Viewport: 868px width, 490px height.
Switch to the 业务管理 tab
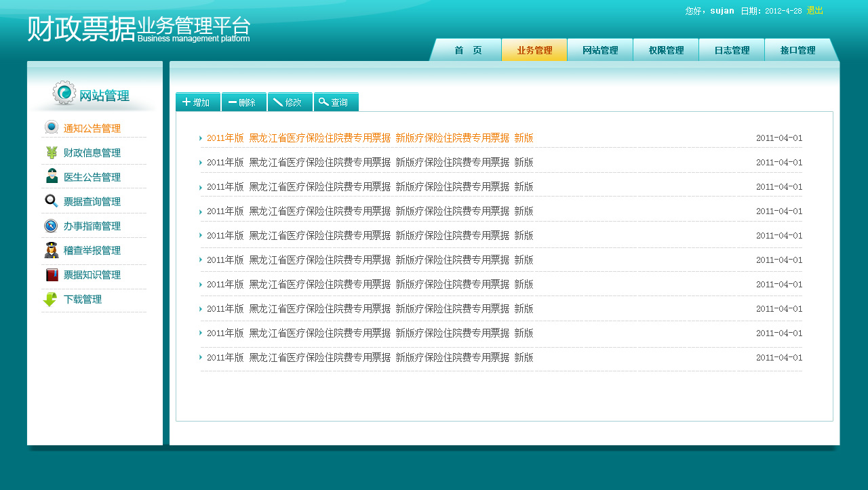coord(534,50)
